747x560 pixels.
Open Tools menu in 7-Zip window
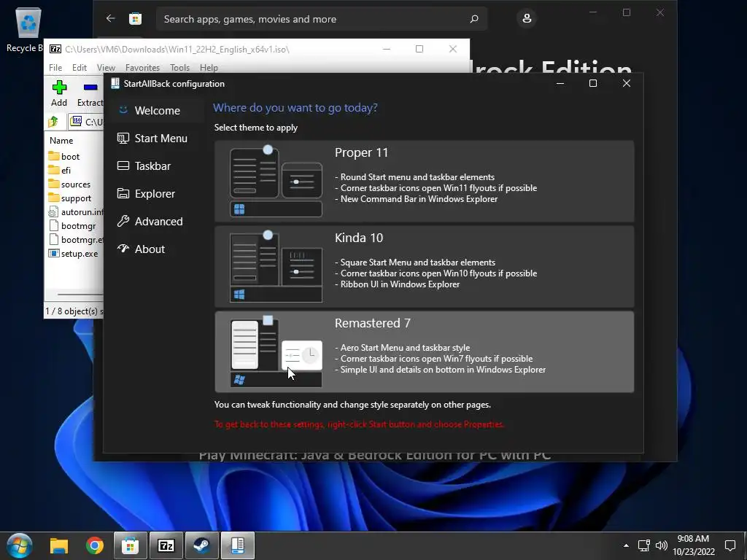[179, 68]
